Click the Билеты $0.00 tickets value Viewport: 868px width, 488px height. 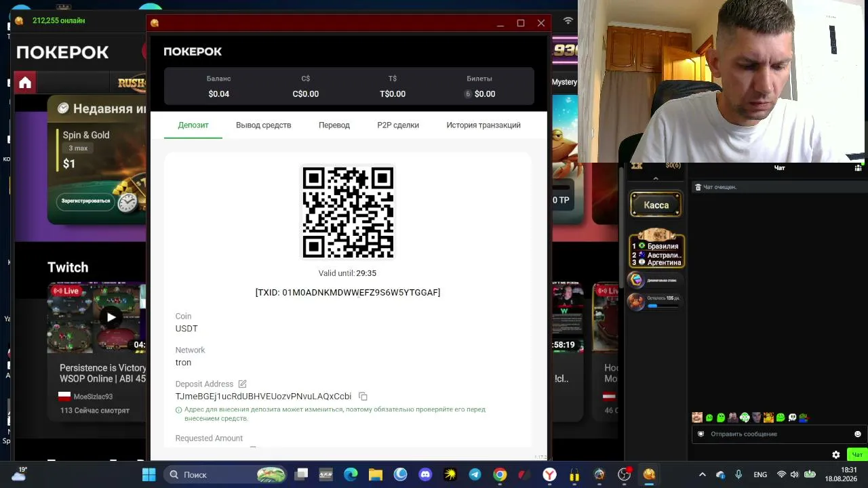[485, 94]
